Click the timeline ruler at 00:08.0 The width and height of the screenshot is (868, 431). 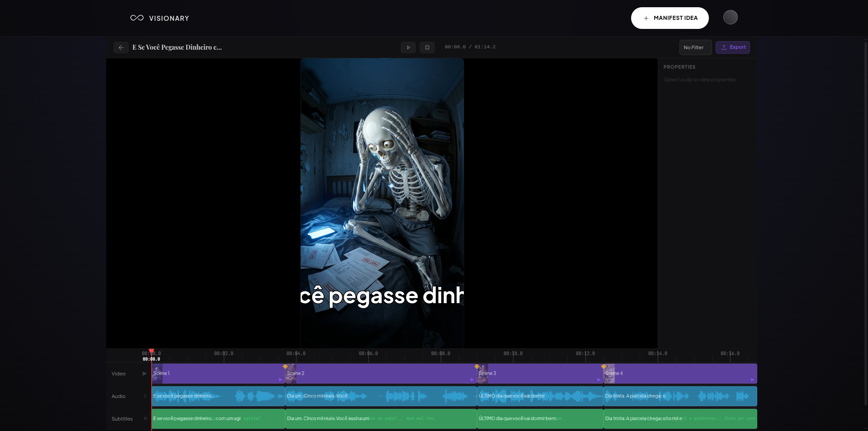tap(441, 356)
